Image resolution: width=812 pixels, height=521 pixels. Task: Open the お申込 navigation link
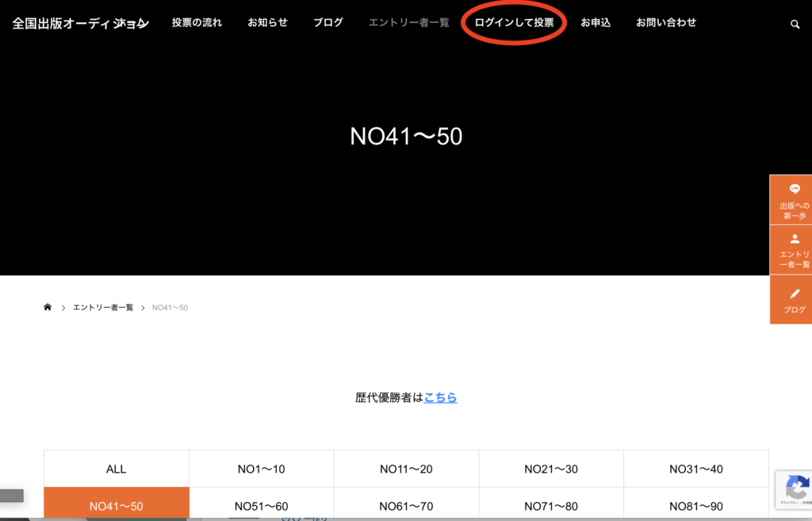595,23
